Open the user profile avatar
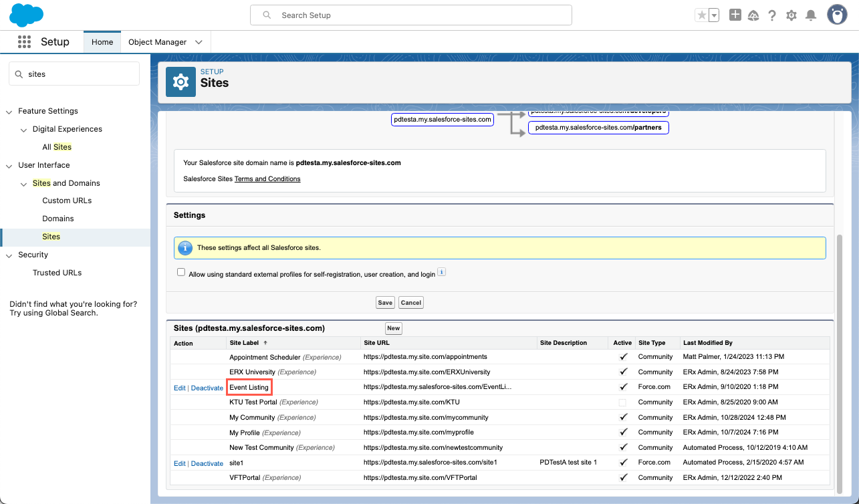 837,15
